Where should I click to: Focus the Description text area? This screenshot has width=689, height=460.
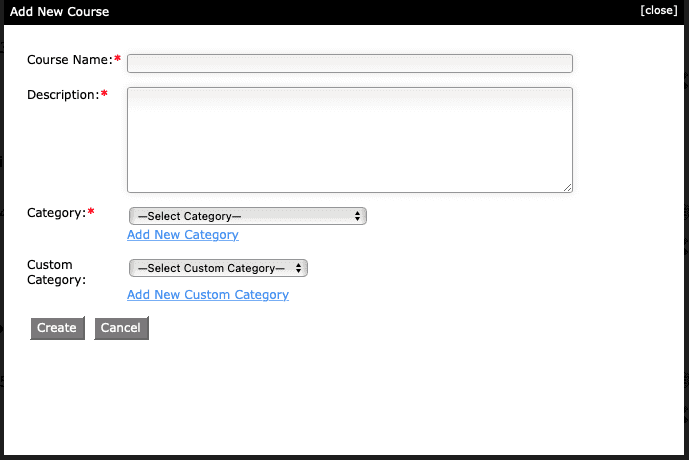(350, 140)
